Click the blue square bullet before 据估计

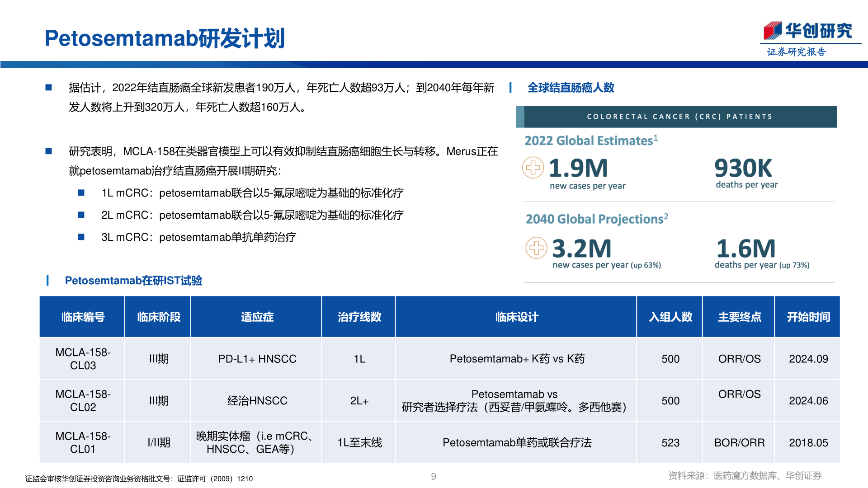[49, 88]
